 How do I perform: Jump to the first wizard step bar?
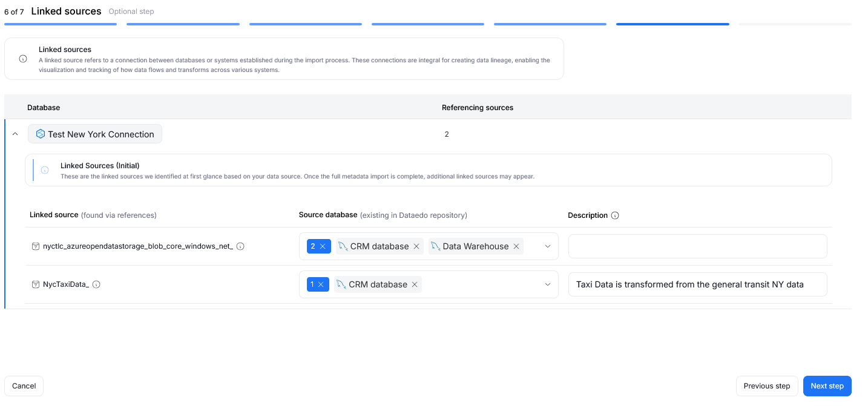61,24
